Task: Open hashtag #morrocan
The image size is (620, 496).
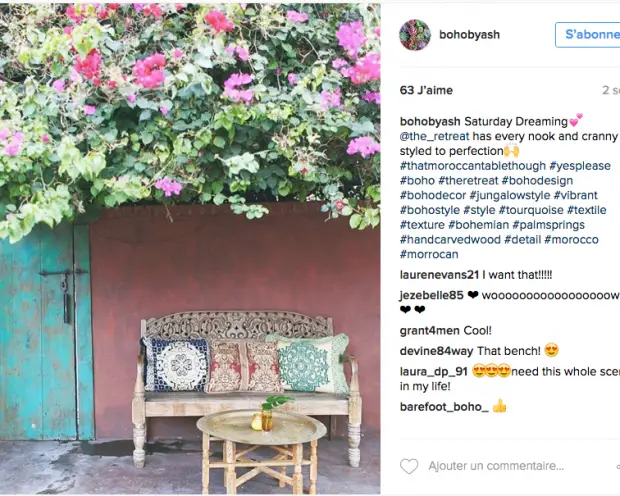Action: tap(429, 254)
